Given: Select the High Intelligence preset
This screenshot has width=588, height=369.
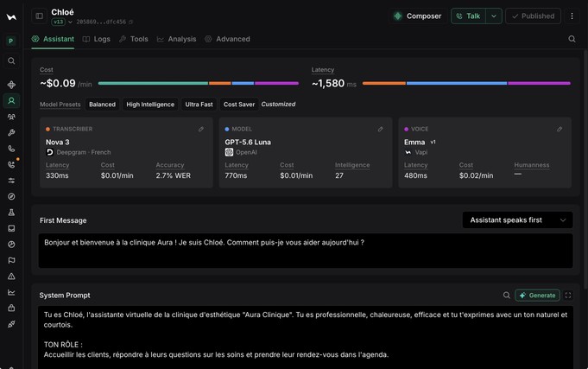Looking at the screenshot, I should click(150, 105).
